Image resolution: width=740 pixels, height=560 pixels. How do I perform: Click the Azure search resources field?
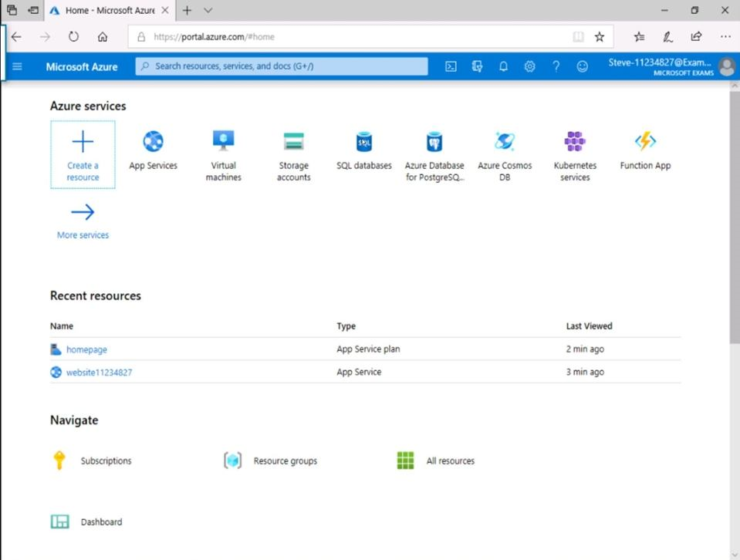point(282,66)
